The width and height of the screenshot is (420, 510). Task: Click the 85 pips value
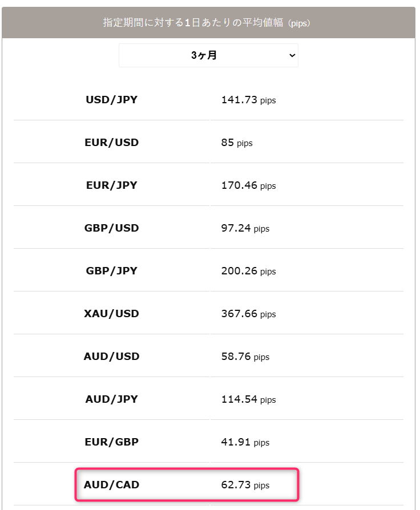coord(237,143)
